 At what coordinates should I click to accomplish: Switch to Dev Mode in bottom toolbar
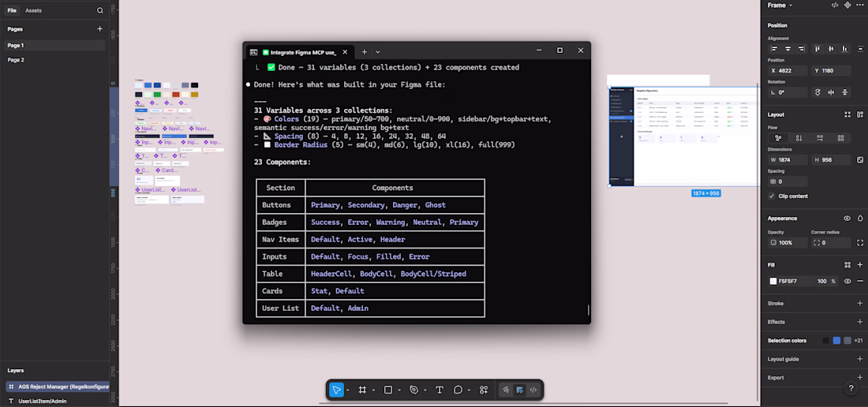pyautogui.click(x=533, y=390)
